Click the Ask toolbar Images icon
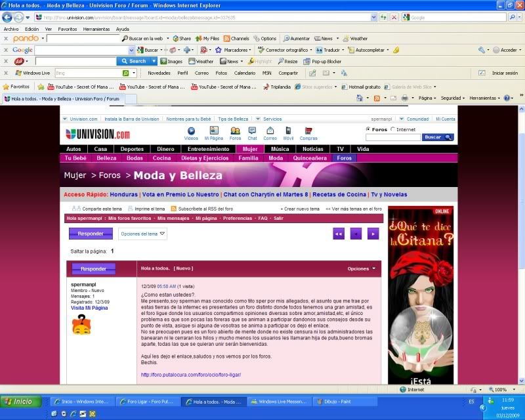The image size is (525, 420). click(x=163, y=61)
